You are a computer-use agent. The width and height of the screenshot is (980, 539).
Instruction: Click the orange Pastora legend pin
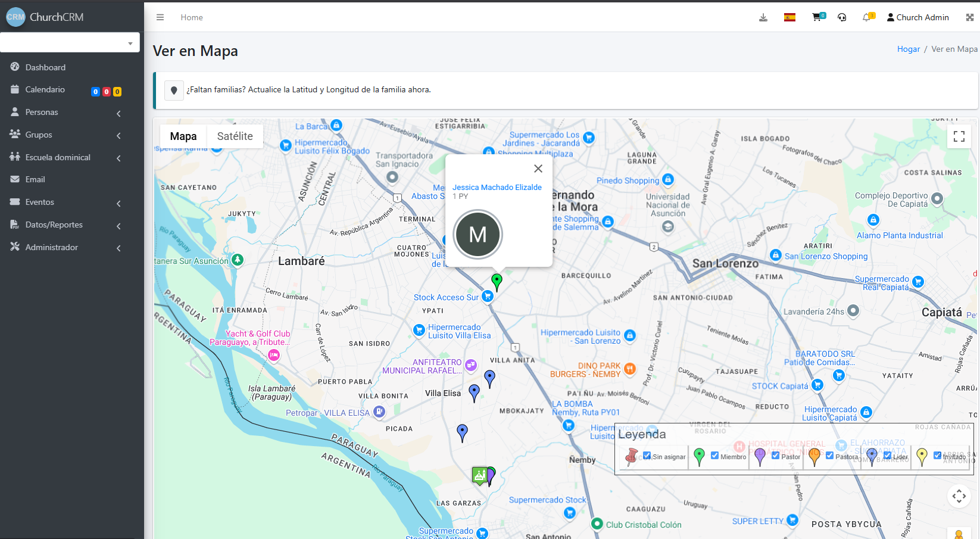click(814, 457)
